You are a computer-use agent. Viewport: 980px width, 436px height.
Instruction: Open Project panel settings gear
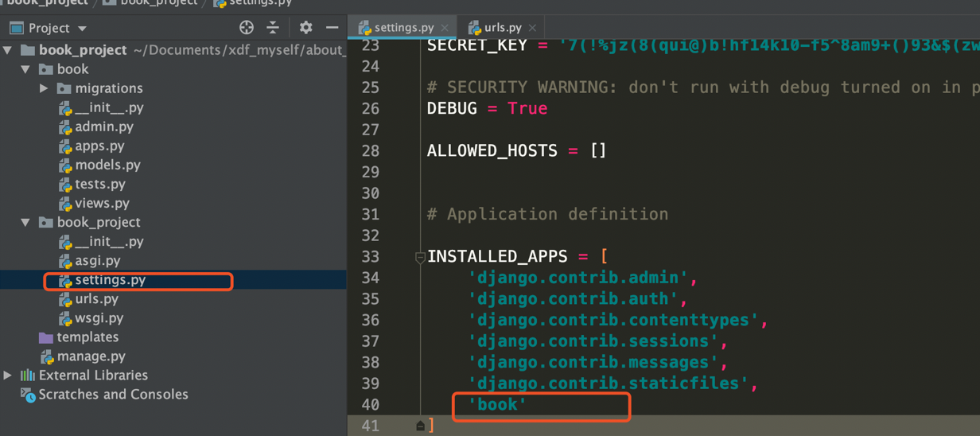click(305, 28)
